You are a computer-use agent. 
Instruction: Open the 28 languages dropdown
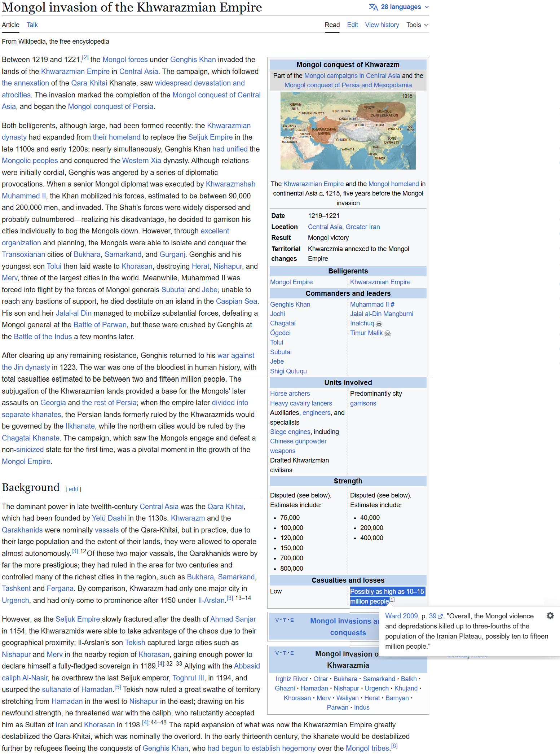click(x=399, y=7)
